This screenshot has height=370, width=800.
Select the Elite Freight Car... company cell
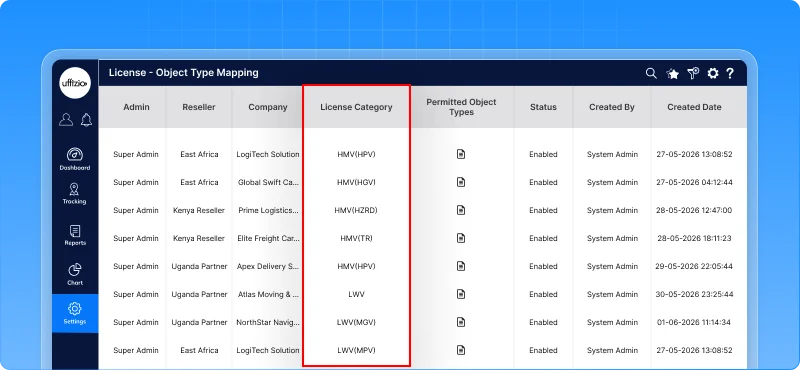(268, 238)
